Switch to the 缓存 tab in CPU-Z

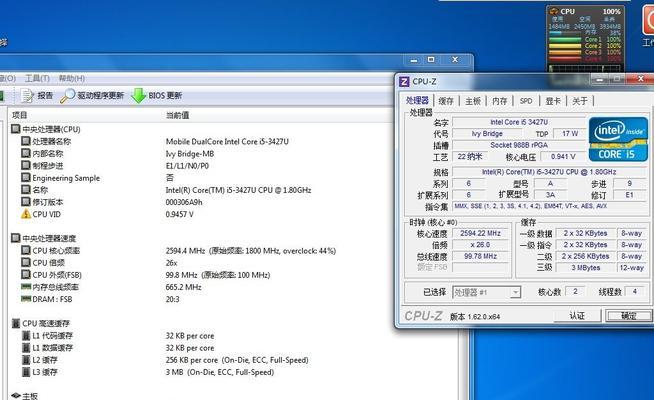(446, 101)
